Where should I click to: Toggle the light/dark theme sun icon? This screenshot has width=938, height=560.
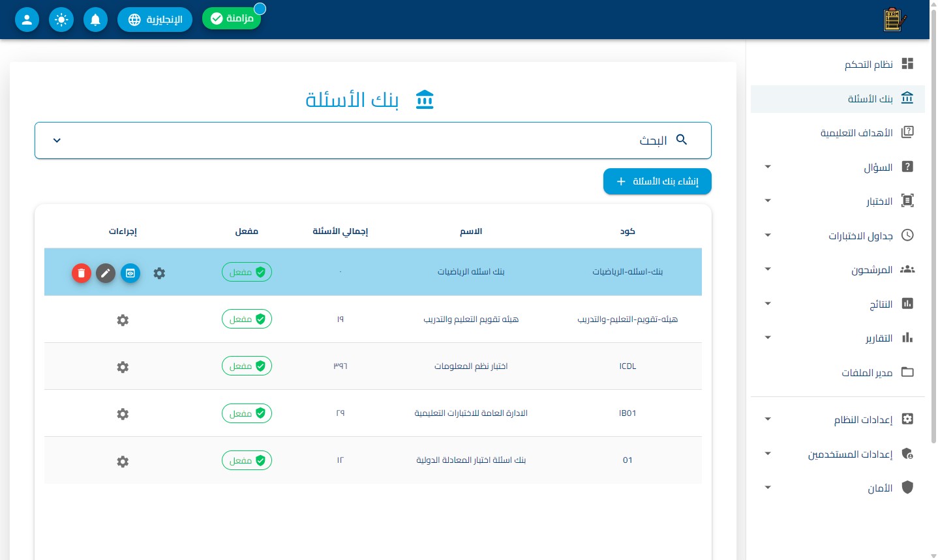[61, 20]
